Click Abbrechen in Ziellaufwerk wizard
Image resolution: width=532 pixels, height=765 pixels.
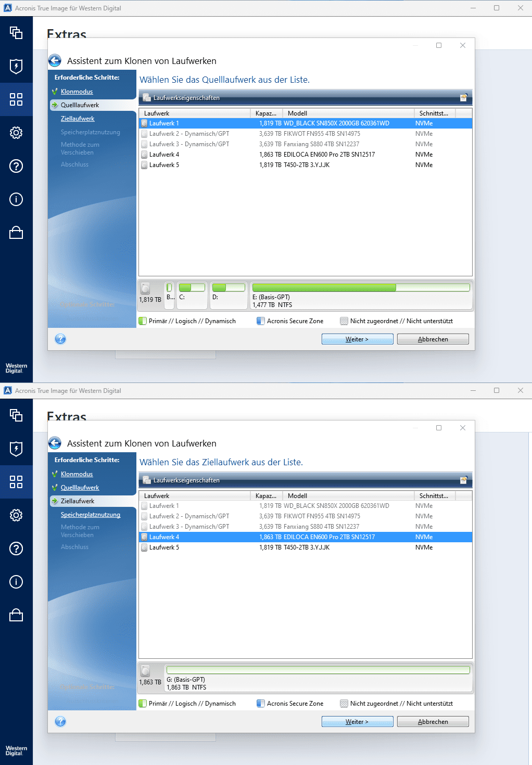(433, 722)
